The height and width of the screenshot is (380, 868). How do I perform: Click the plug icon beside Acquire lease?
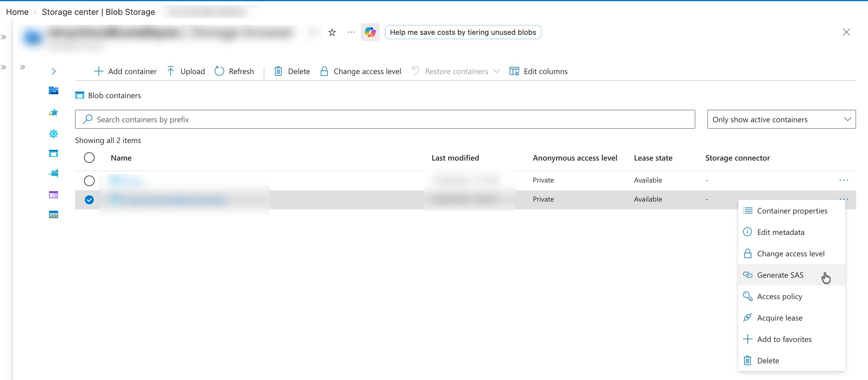747,317
